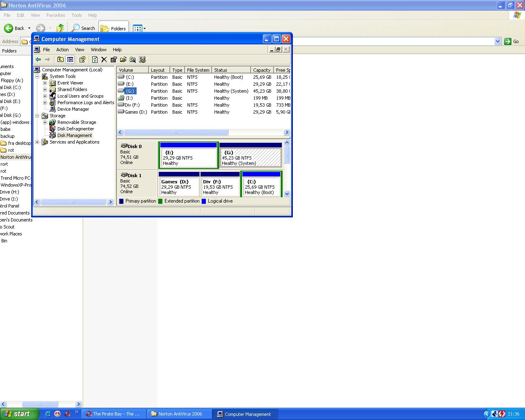Open the explorer Address bar dropdown

tap(498, 41)
